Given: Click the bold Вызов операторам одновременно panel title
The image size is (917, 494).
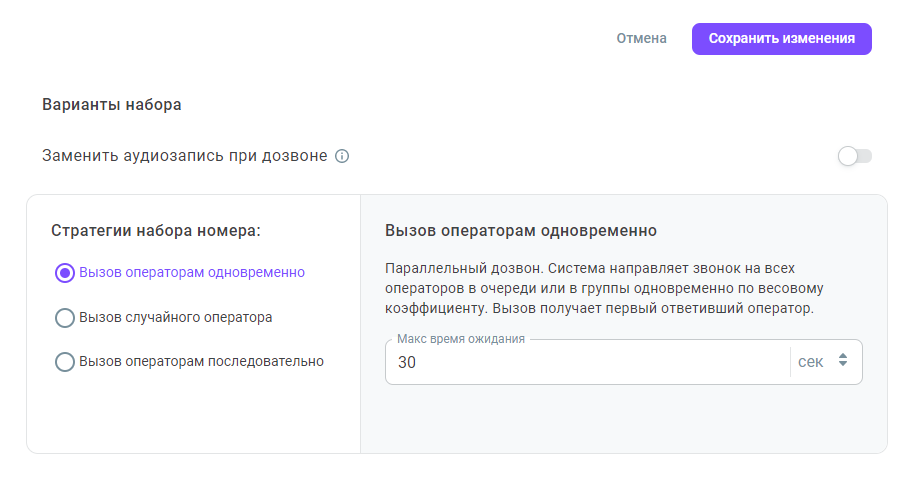Looking at the screenshot, I should click(x=520, y=230).
